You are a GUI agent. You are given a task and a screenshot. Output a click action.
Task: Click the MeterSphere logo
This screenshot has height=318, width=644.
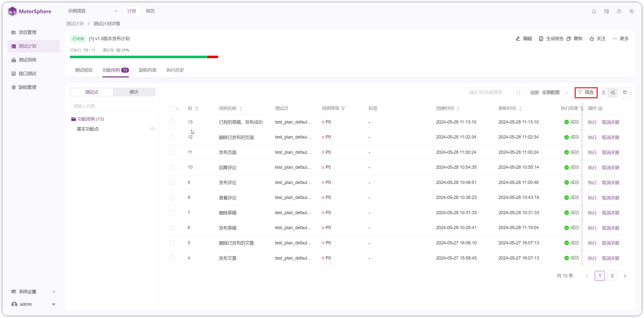(x=29, y=11)
